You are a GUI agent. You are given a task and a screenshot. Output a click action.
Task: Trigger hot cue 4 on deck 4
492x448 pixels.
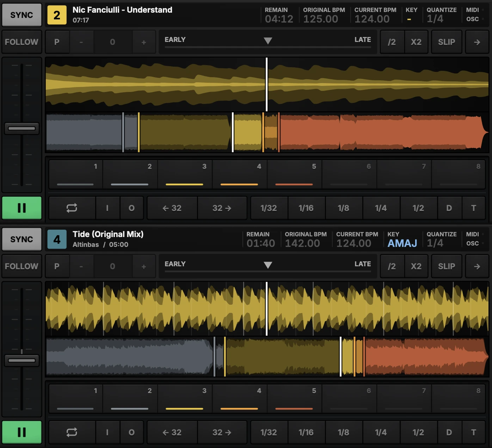(240, 399)
